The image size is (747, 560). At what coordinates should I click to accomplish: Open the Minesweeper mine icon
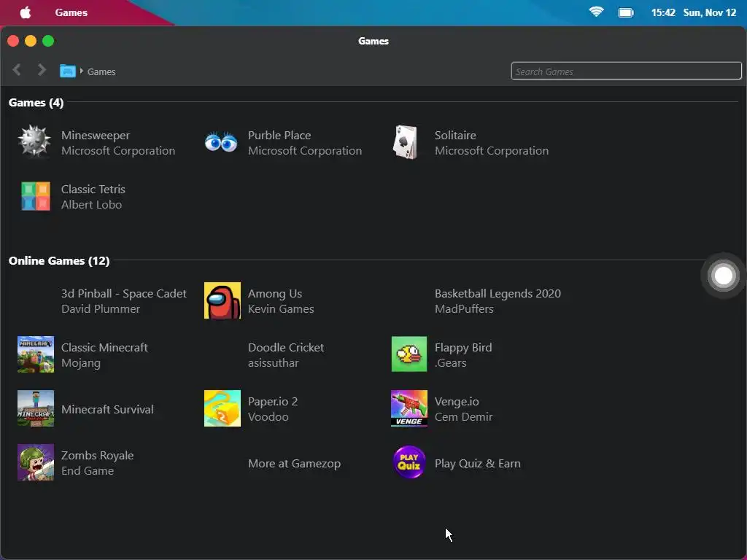(x=35, y=141)
